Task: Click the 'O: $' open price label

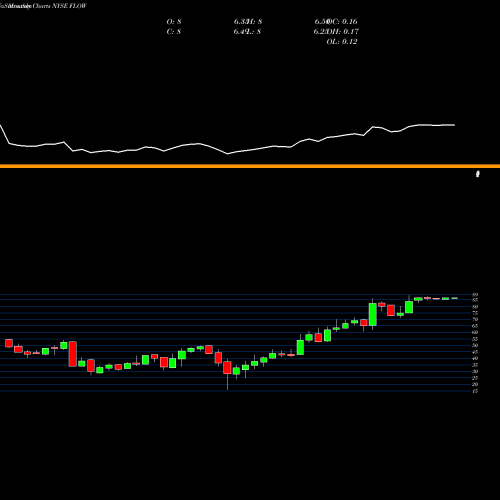Action: click(174, 22)
